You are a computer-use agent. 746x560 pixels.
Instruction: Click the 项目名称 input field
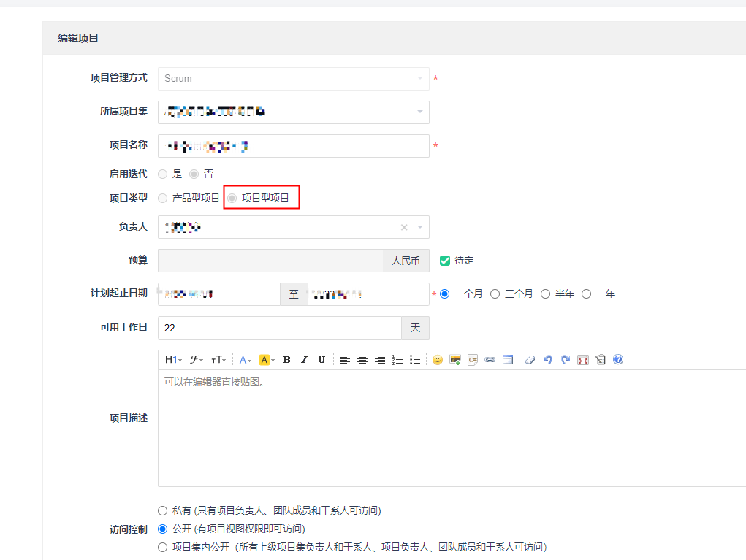pyautogui.click(x=294, y=146)
